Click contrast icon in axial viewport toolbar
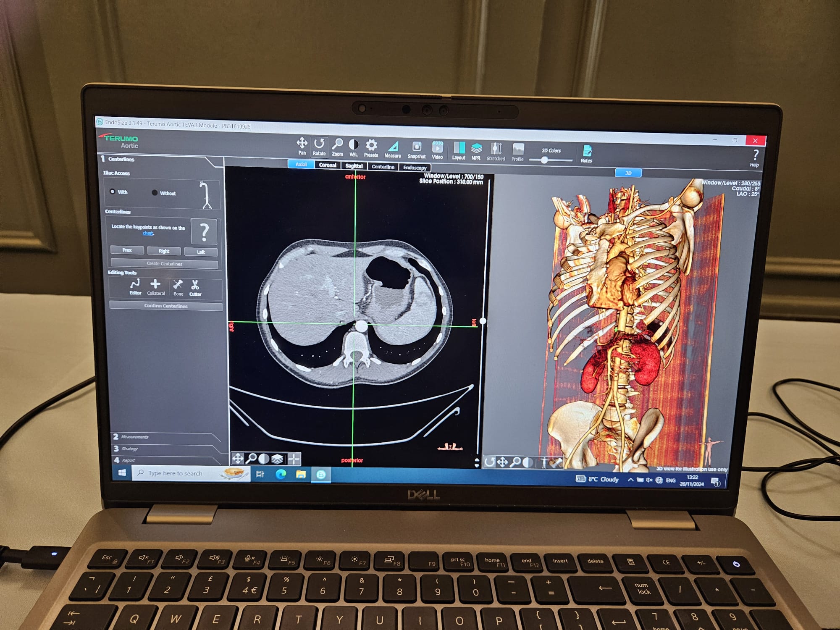 (x=264, y=459)
